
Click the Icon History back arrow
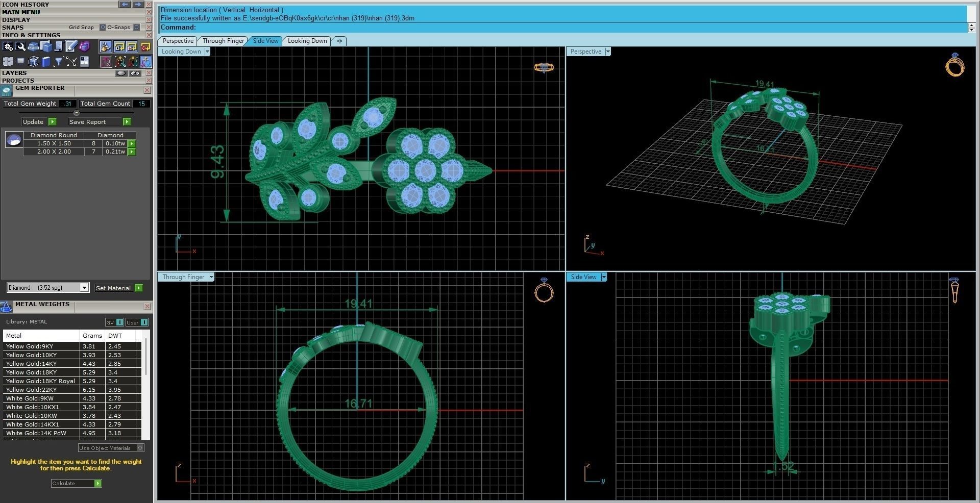click(x=125, y=4)
